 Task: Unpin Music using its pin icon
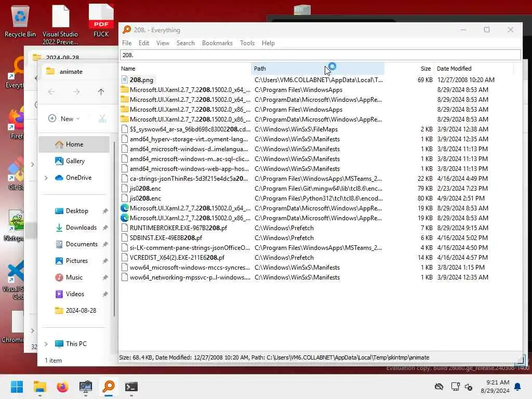click(x=105, y=277)
